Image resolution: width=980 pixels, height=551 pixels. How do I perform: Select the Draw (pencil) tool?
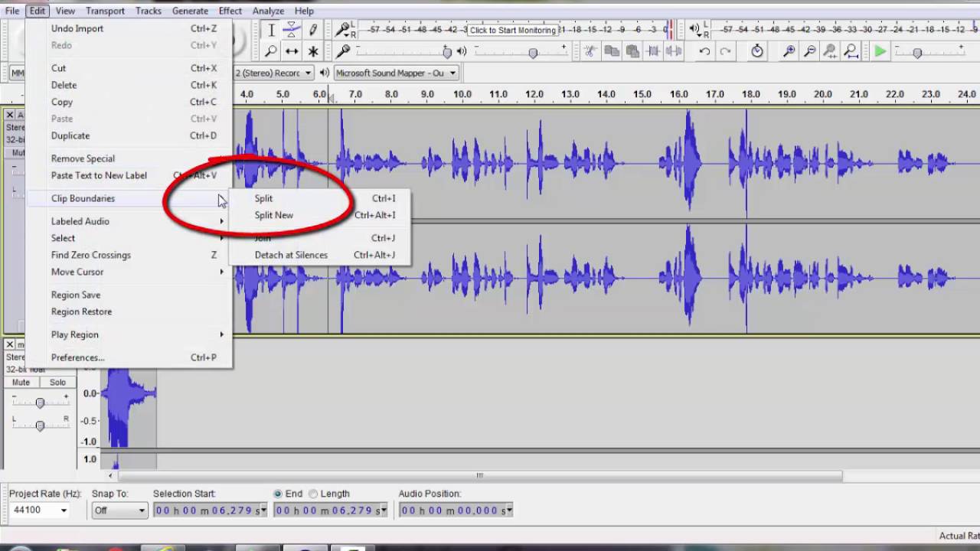click(x=312, y=30)
